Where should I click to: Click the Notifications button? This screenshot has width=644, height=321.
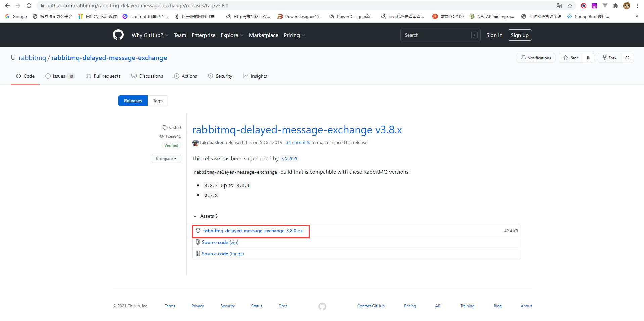[536, 58]
